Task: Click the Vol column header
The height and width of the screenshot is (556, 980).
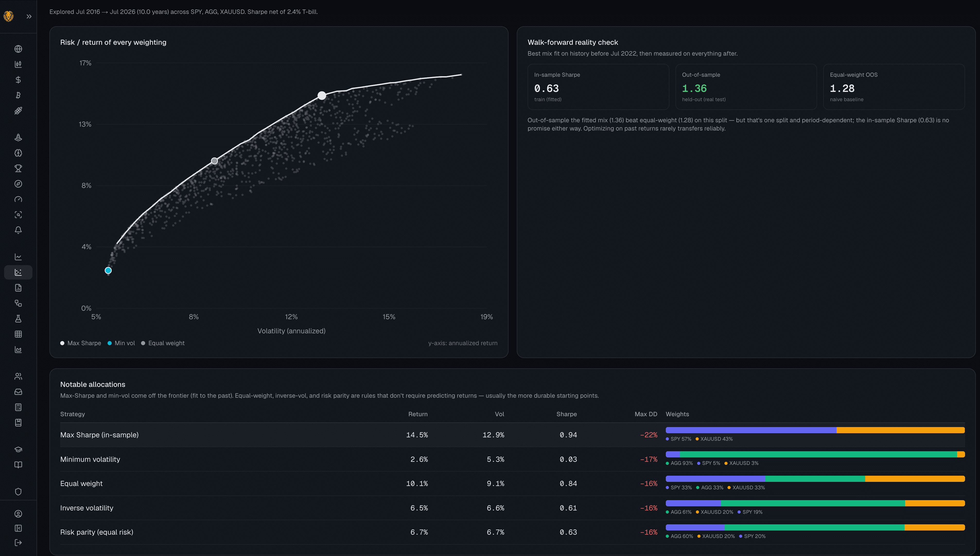Action: 499,414
